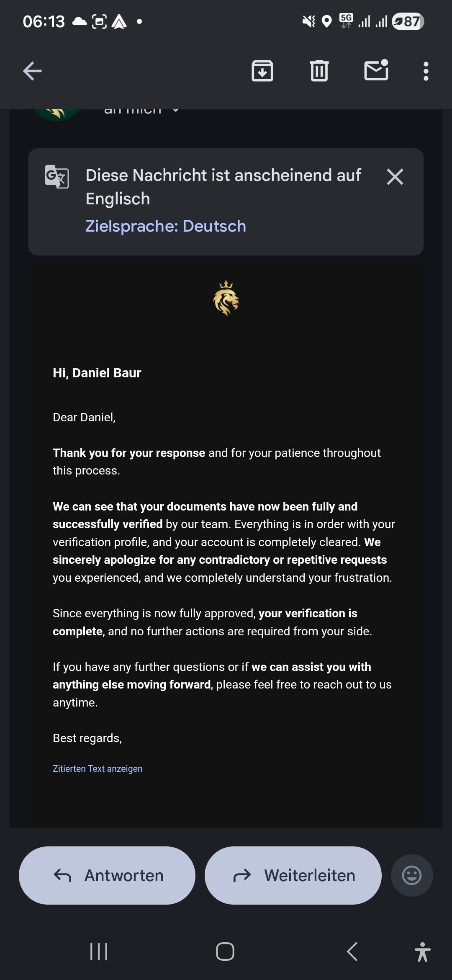
Task: Delete the email using the trash icon
Action: 319,71
